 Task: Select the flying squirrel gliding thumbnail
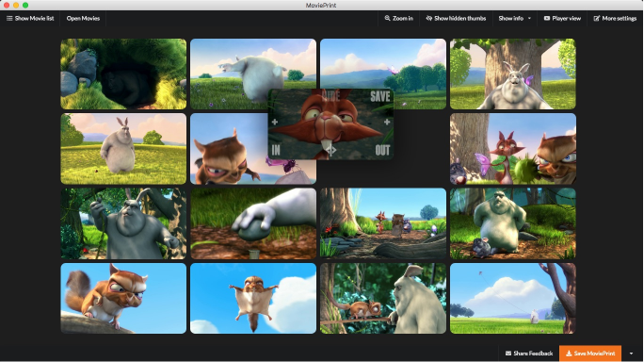[253, 299]
